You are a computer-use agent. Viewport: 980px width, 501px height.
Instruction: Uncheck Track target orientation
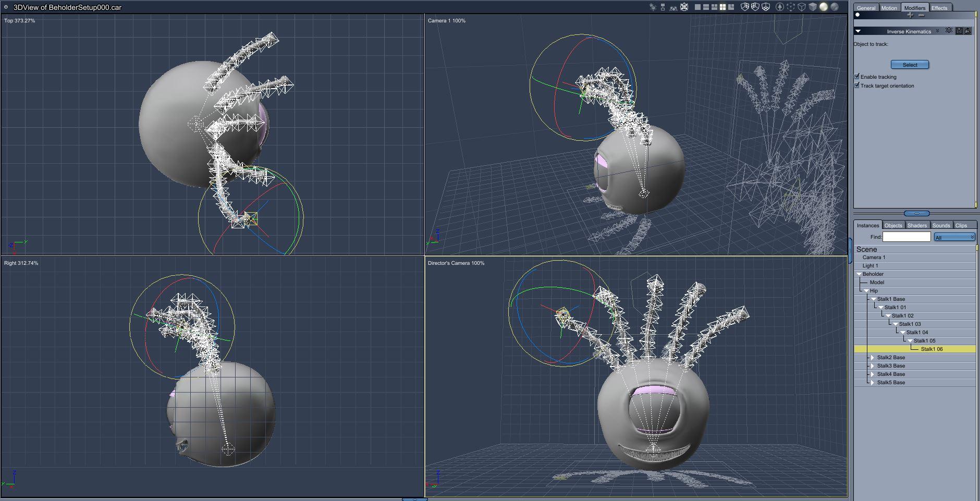point(857,85)
